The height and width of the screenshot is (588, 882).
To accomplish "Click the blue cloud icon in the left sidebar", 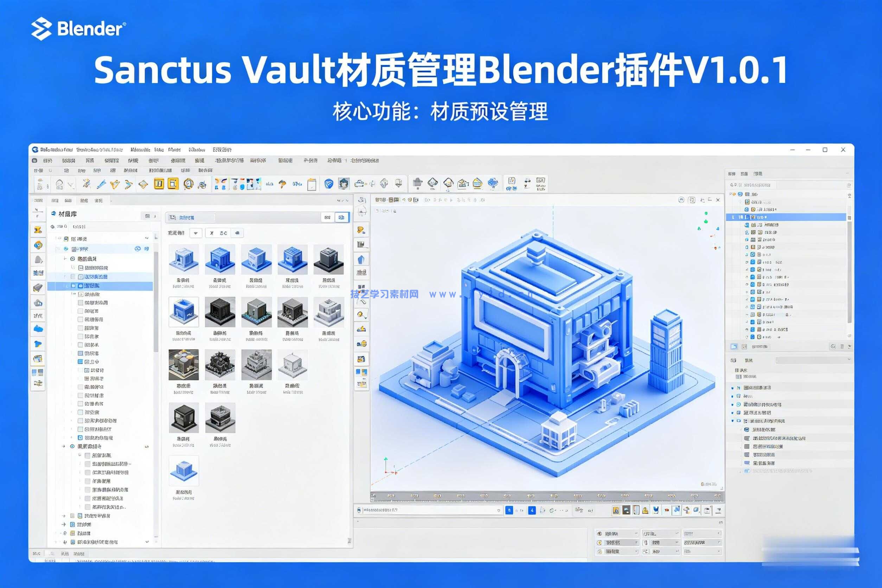I will (x=38, y=329).
